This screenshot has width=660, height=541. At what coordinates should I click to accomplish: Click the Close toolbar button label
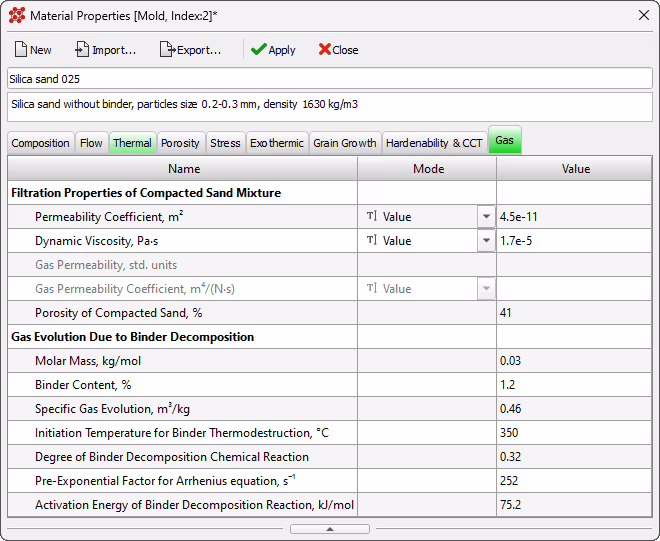[345, 50]
